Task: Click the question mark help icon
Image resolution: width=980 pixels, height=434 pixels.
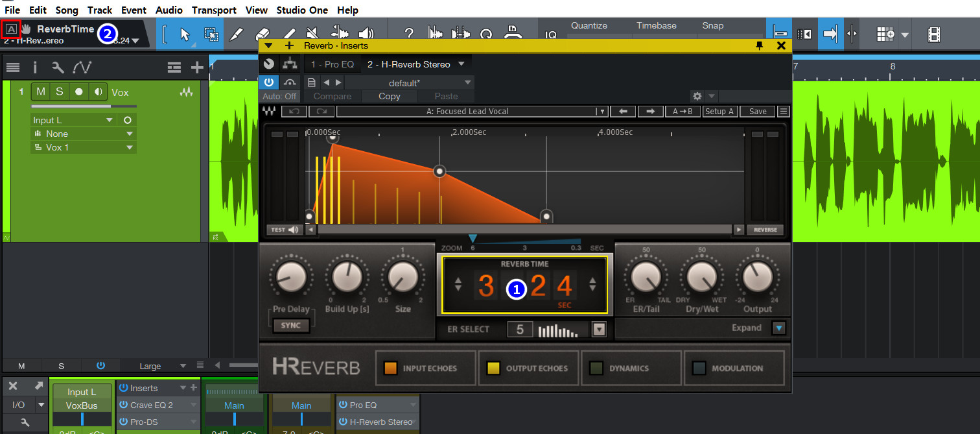Action: (x=409, y=34)
